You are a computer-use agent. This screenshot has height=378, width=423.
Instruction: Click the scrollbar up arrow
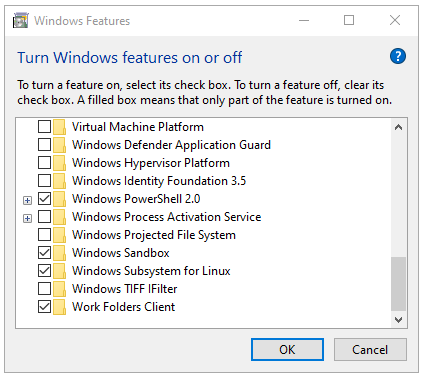pyautogui.click(x=398, y=127)
